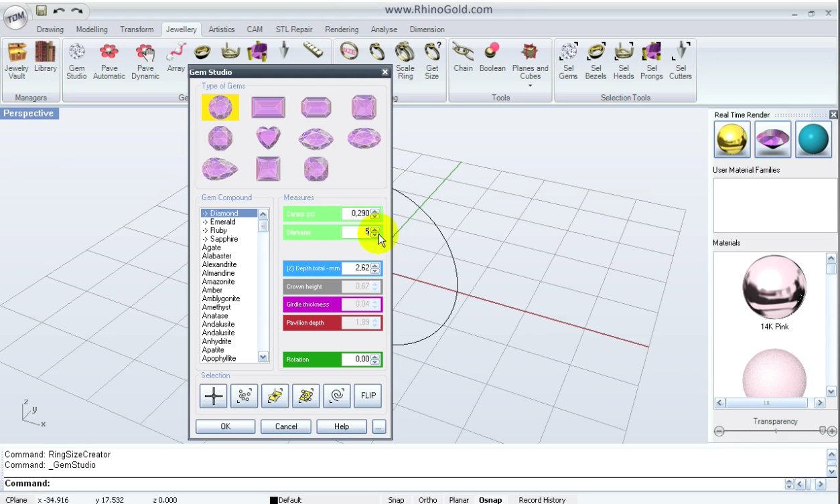The width and height of the screenshot is (840, 504).
Task: Start the Pave Dynamic tool
Action: [x=145, y=61]
